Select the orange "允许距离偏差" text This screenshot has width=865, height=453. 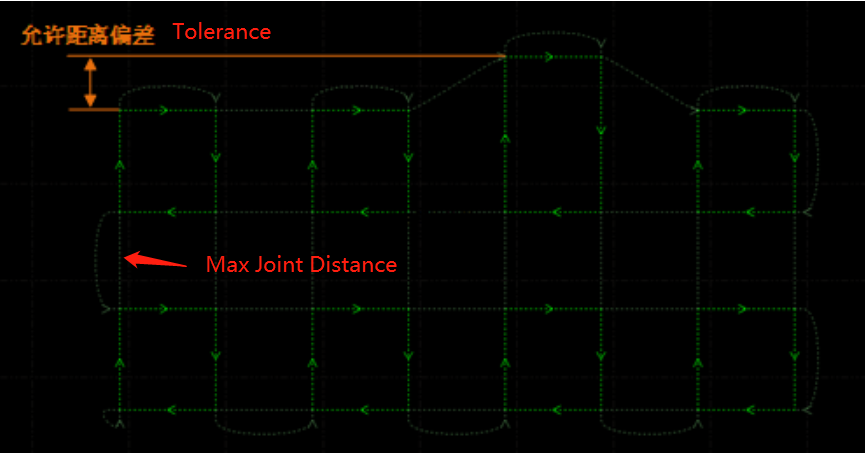(88, 35)
